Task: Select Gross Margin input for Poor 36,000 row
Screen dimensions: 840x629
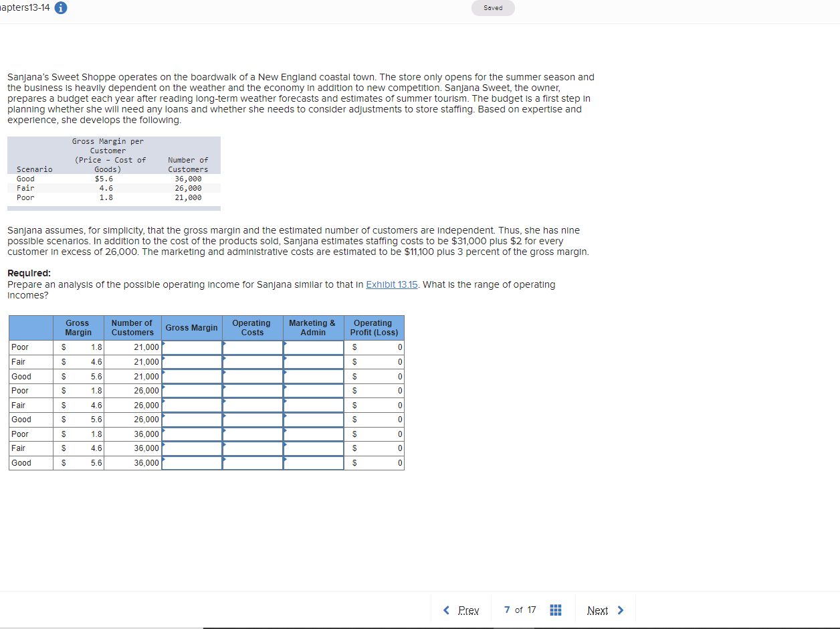Action: [192, 434]
